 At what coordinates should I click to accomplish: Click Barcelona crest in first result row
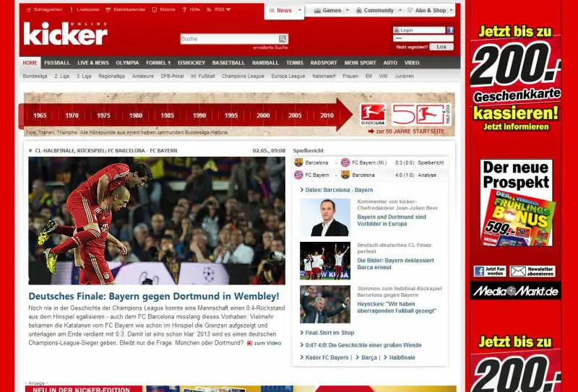(x=298, y=162)
